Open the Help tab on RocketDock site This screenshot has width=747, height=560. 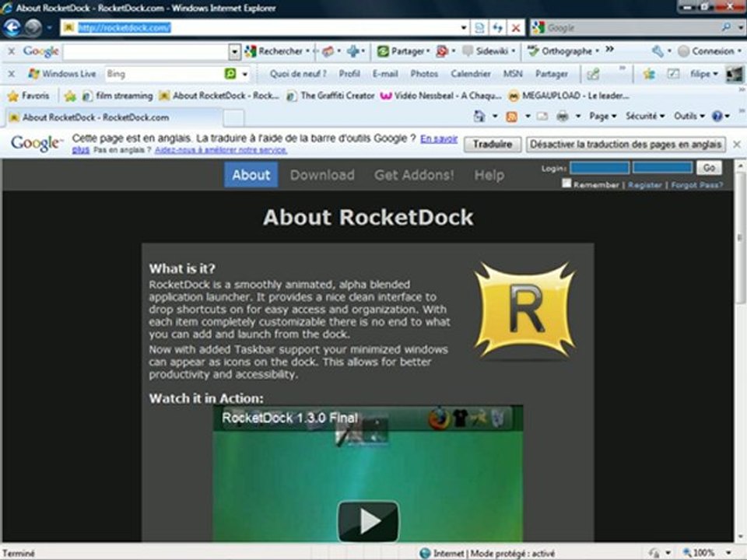[489, 175]
